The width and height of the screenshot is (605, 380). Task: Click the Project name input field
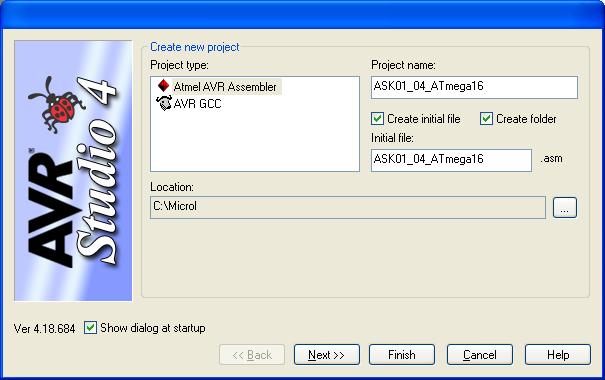tap(474, 87)
